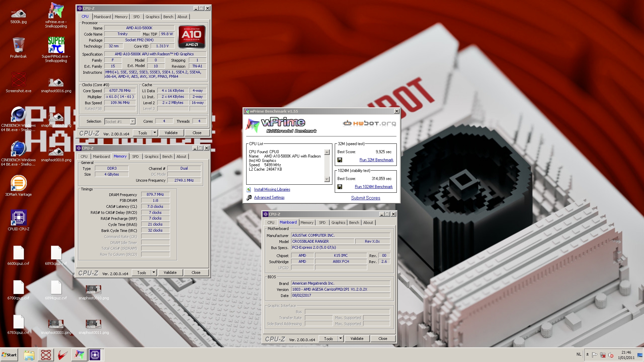Image resolution: width=644 pixels, height=362 pixels.
Task: Open Graphics tab in the Memory CPU-Z window
Action: point(152,157)
